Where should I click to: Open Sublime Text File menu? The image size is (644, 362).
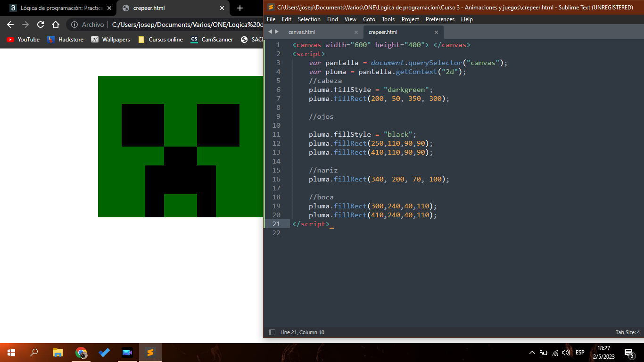pyautogui.click(x=271, y=19)
